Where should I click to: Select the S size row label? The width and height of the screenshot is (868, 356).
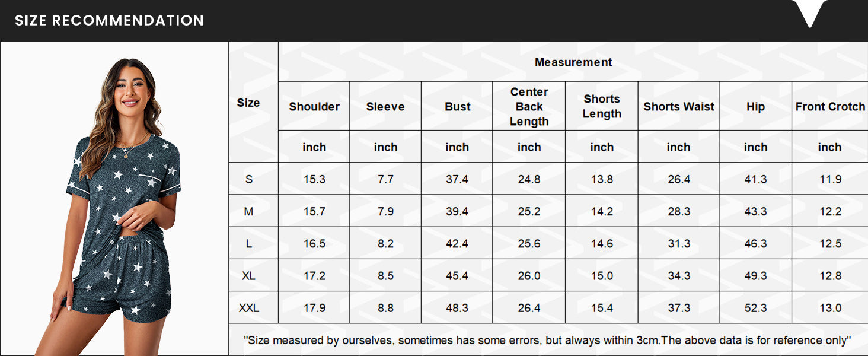[x=249, y=179]
